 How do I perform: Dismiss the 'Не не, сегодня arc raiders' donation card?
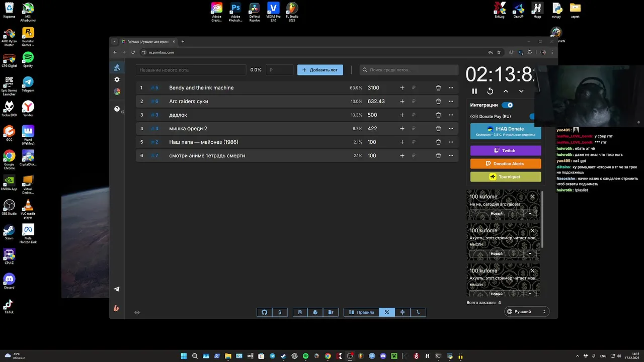[532, 197]
